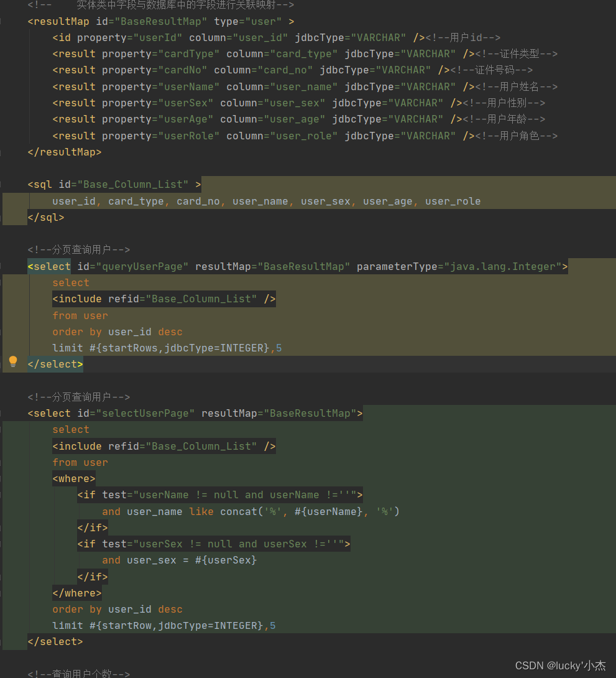Click the limit #{startRows,jdbcType=INTEGER} line
Image resolution: width=616 pixels, height=678 pixels.
click(x=167, y=348)
